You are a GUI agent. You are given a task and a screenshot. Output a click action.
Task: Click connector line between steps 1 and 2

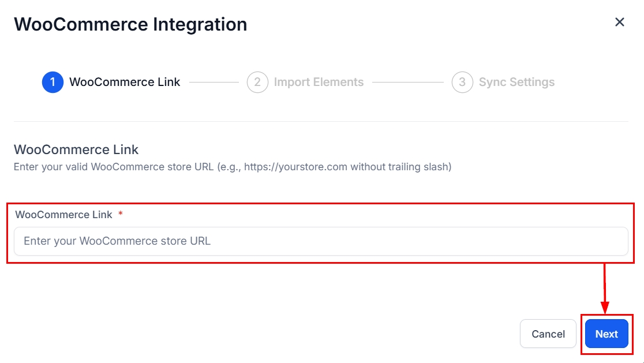(x=214, y=82)
